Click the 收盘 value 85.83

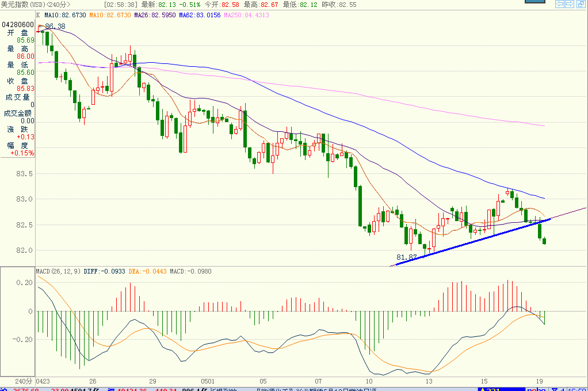coord(25,89)
